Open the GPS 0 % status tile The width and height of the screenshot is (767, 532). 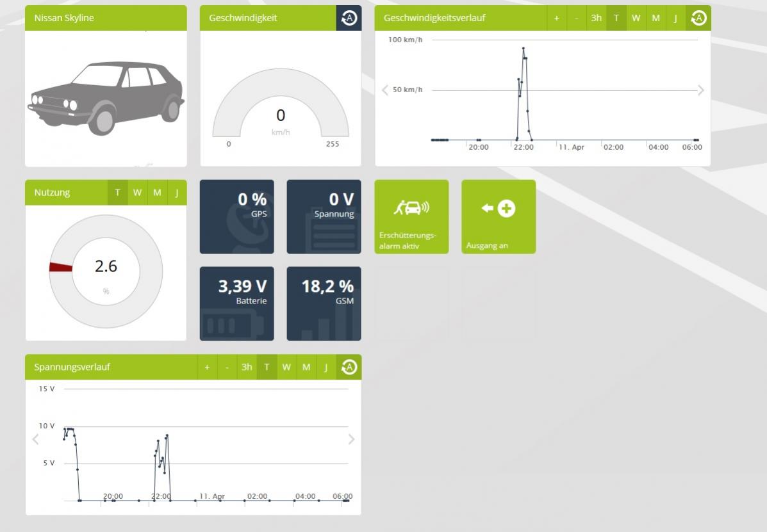236,216
